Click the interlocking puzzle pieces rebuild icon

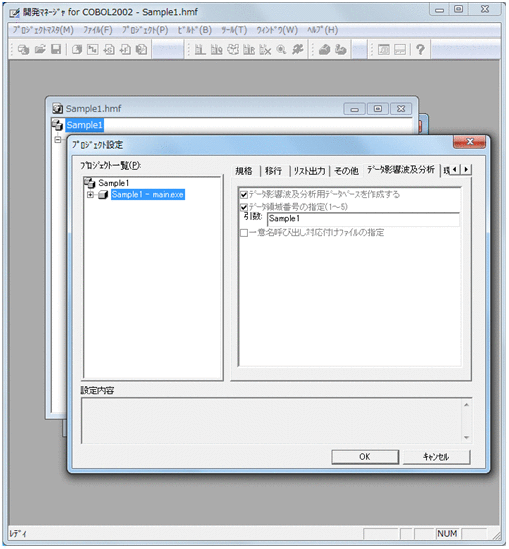(x=232, y=50)
